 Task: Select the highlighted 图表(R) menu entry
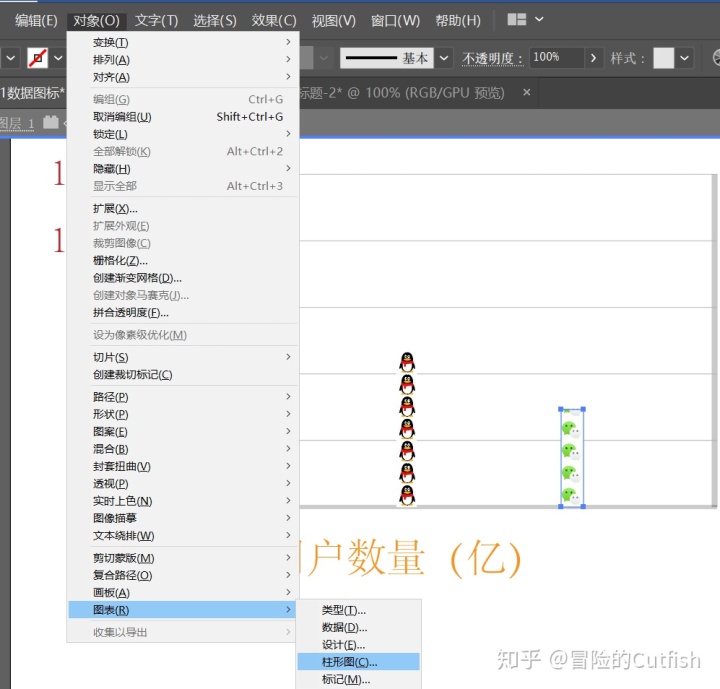(x=183, y=610)
